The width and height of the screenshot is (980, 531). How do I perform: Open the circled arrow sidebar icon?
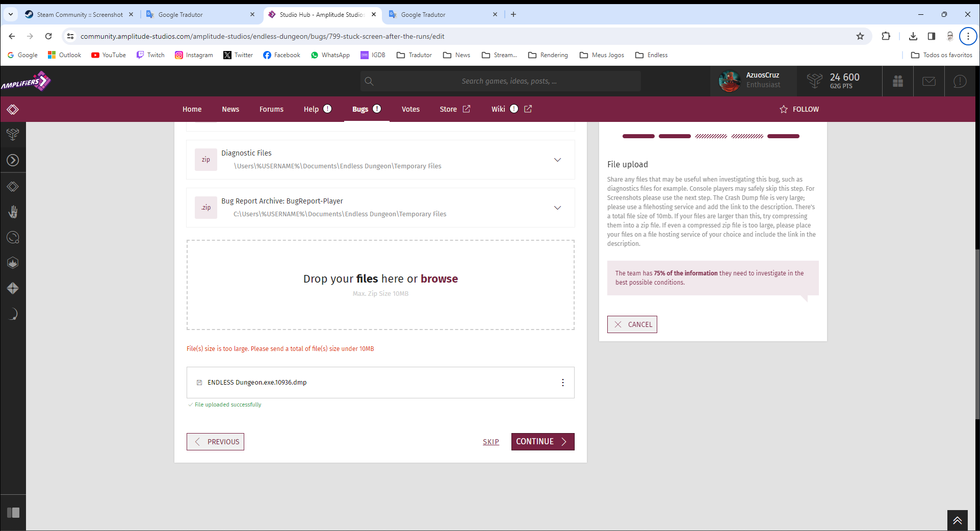13,160
